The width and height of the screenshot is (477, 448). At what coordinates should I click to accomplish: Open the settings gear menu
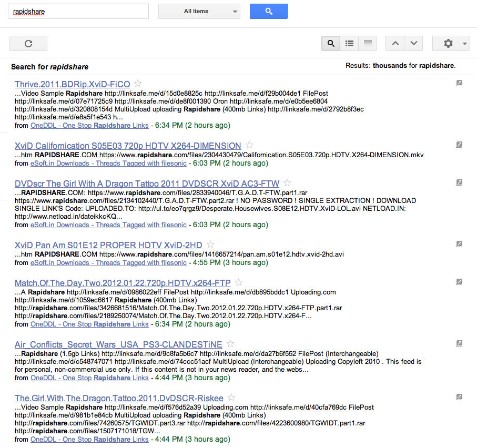(x=451, y=44)
